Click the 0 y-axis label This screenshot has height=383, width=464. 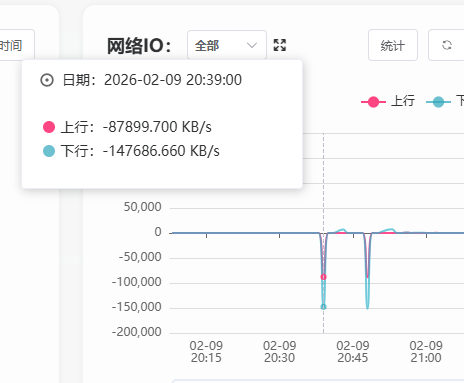pos(158,232)
